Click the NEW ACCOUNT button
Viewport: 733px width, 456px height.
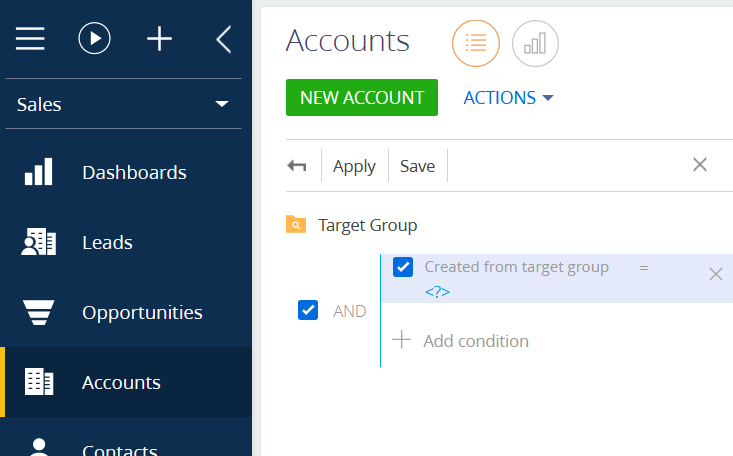(362, 97)
